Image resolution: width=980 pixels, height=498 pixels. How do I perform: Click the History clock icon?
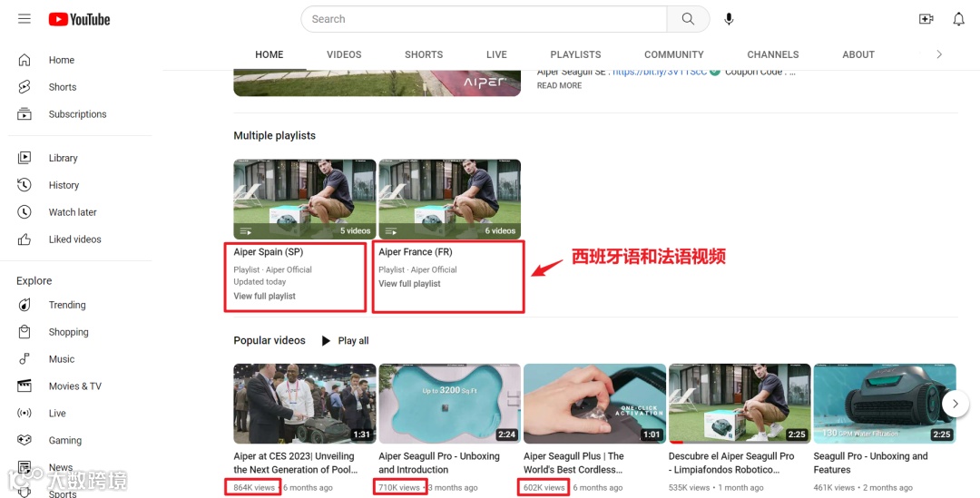click(x=24, y=185)
